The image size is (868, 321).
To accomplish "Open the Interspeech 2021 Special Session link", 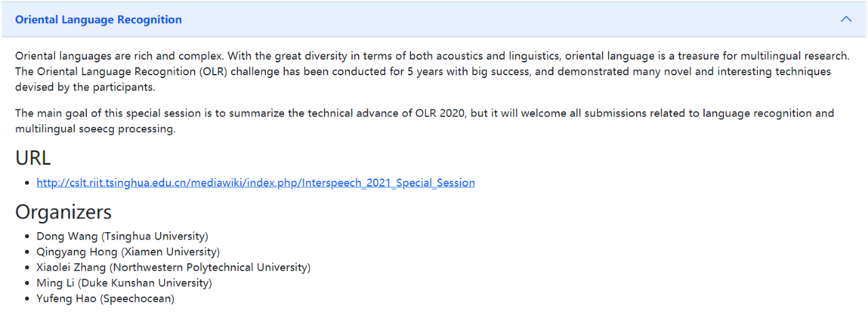I will click(x=256, y=183).
